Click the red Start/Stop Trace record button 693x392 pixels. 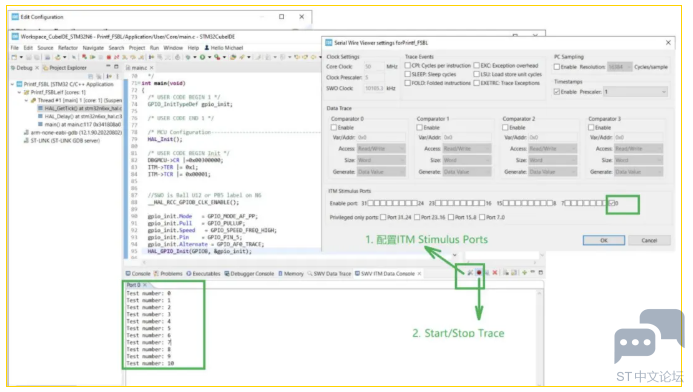pos(479,273)
